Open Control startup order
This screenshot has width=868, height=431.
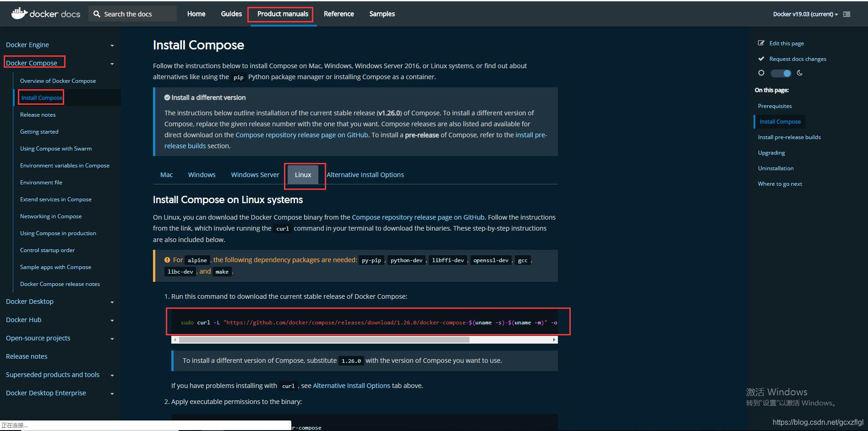(47, 250)
